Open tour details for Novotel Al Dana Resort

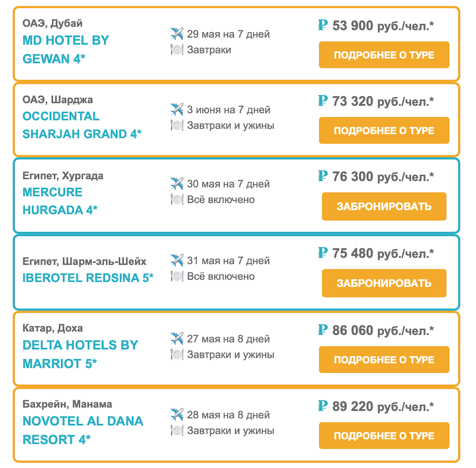[384, 435]
